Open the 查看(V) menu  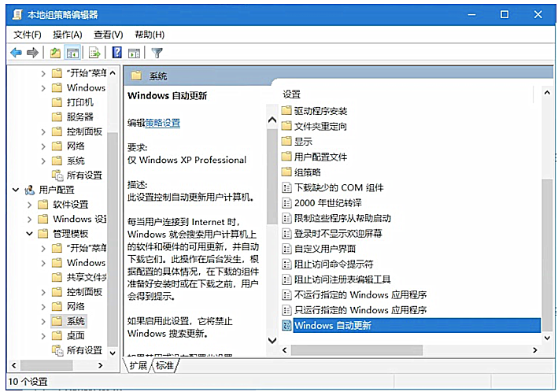[x=109, y=35]
